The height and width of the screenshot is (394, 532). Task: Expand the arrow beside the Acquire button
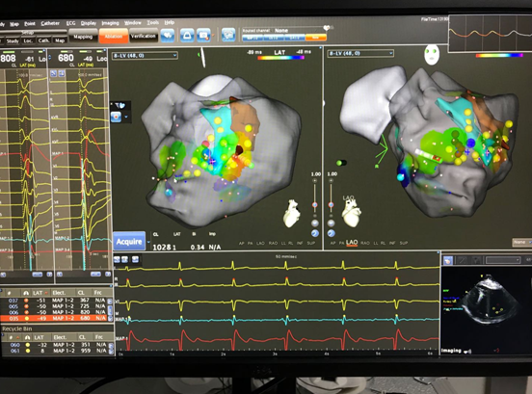(x=148, y=242)
